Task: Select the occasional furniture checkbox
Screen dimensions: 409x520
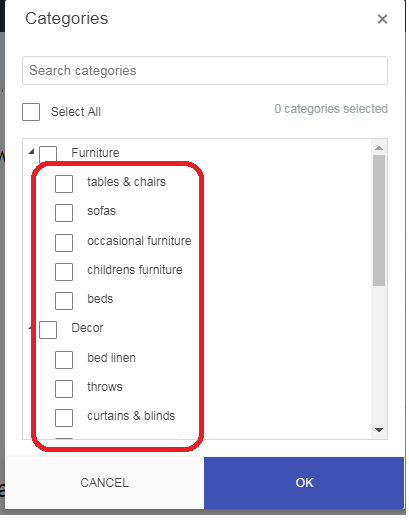Action: pos(64,243)
